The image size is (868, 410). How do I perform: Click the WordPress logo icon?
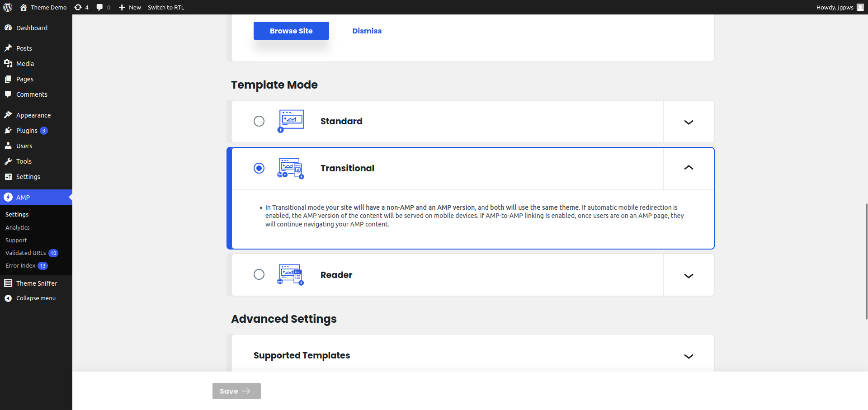[x=8, y=7]
